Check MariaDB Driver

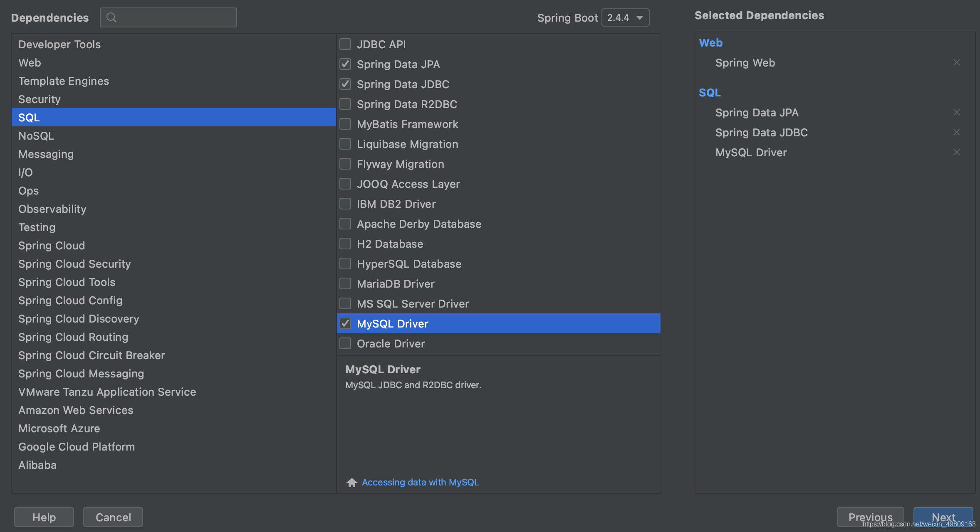tap(345, 283)
